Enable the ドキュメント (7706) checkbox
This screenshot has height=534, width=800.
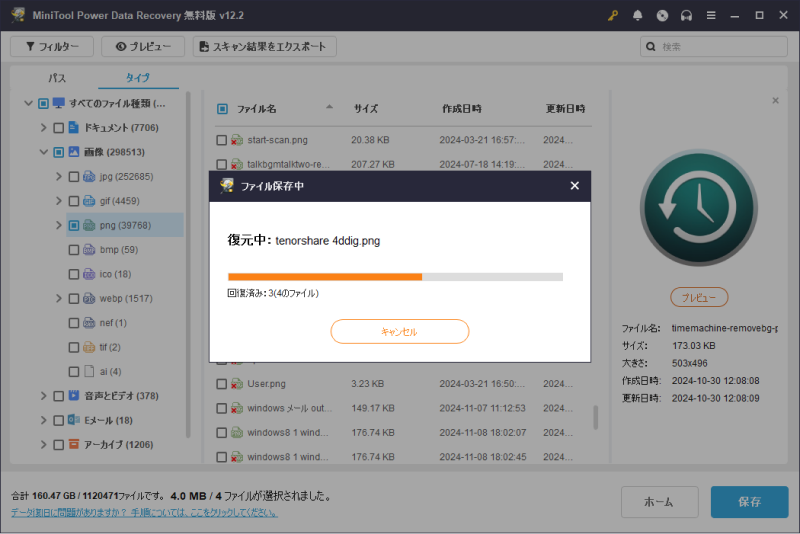[58, 128]
